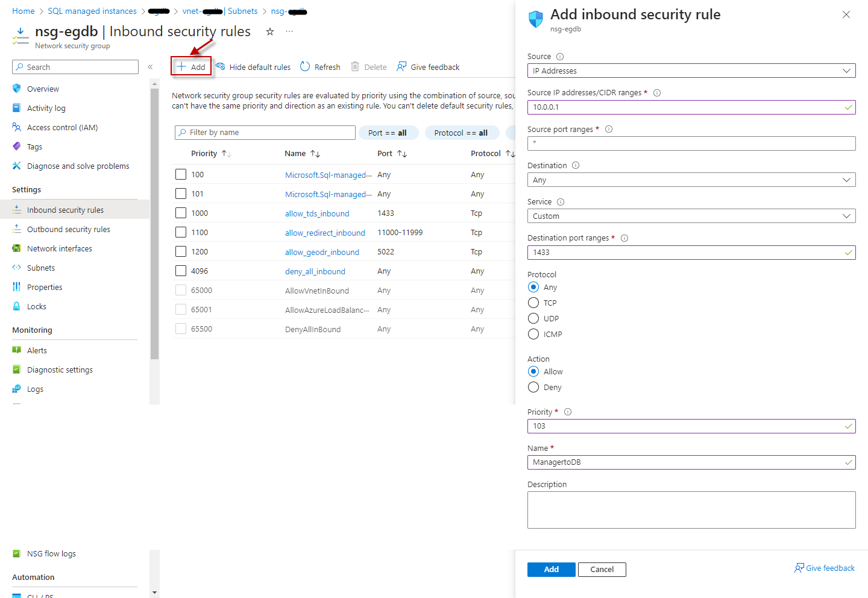Open the allow_redirect_inbound rule link

click(325, 233)
